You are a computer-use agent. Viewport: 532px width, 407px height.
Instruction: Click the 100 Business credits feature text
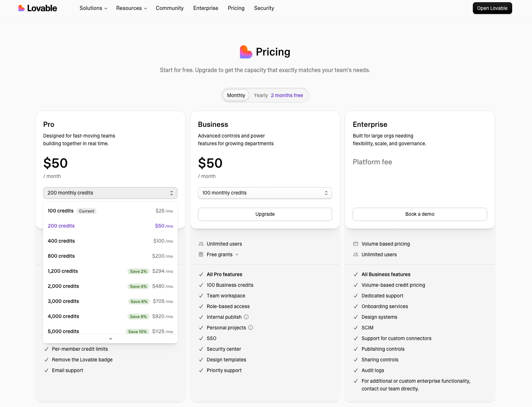coord(230,285)
